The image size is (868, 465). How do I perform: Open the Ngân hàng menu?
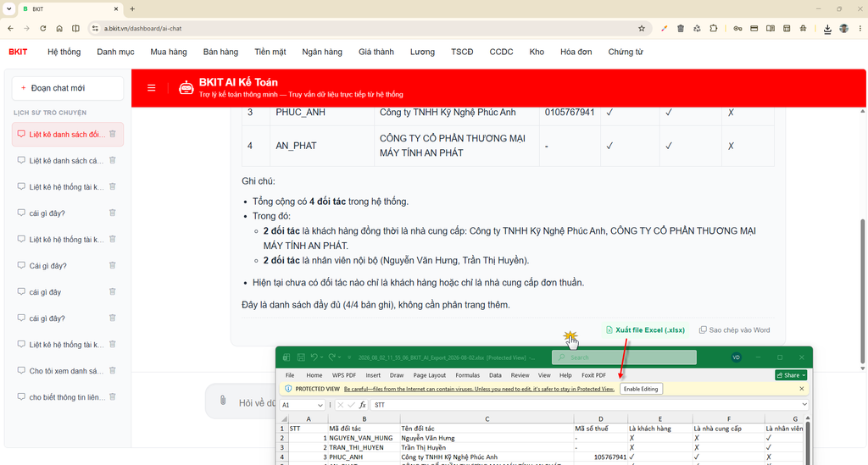322,52
